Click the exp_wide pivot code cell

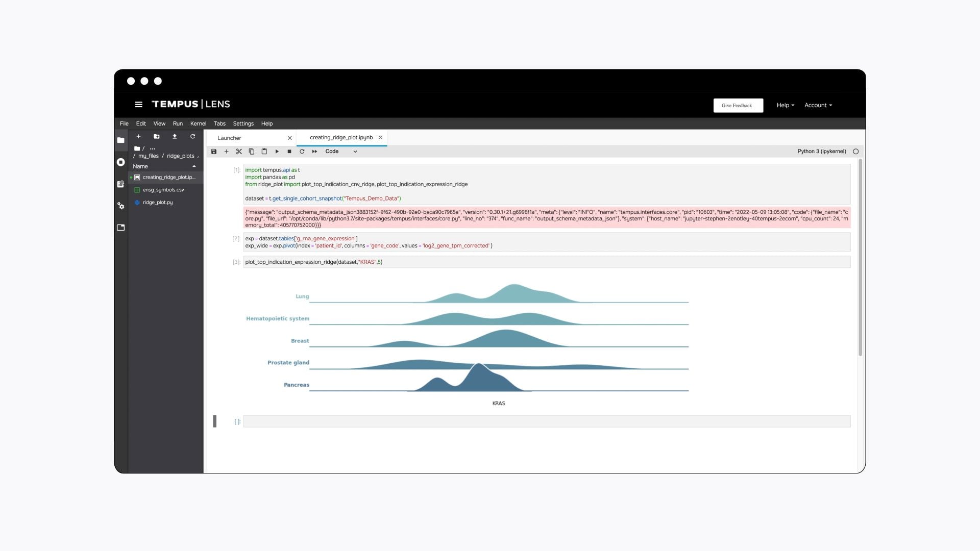pyautogui.click(x=547, y=242)
